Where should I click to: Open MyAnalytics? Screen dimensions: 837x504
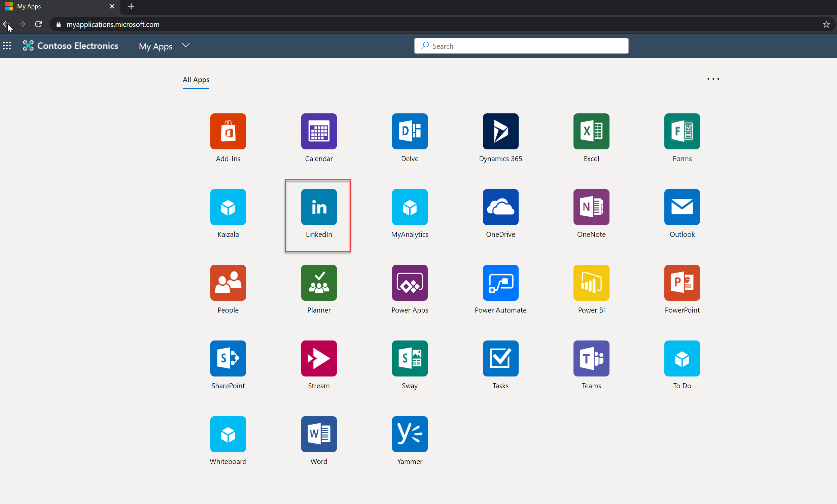(x=410, y=207)
